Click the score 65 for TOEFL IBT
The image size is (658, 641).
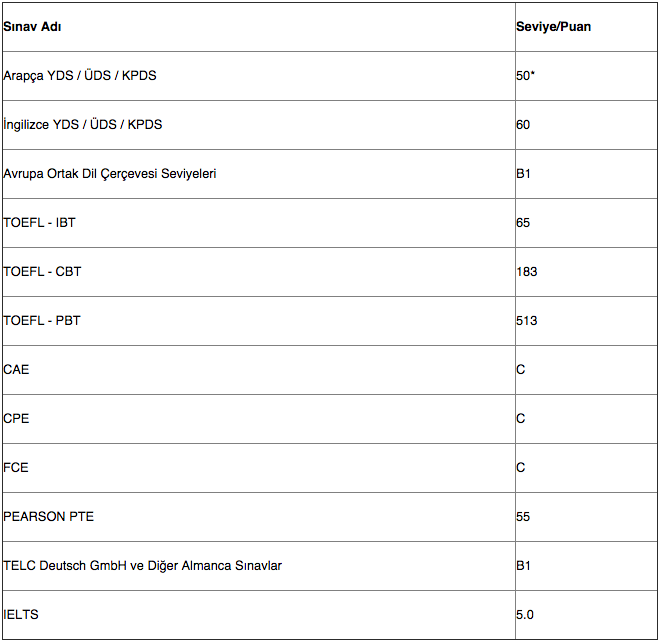click(x=523, y=223)
